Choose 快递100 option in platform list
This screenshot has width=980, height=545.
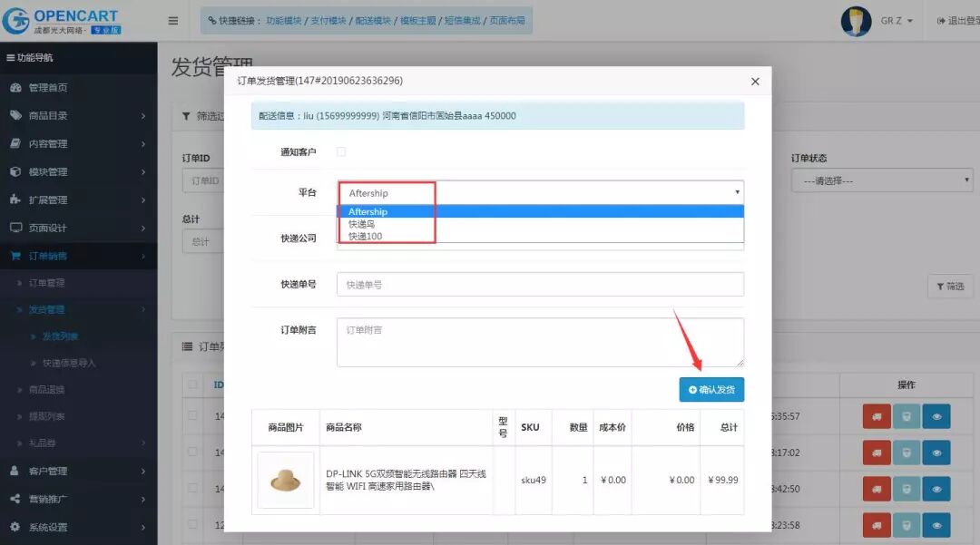pyautogui.click(x=540, y=236)
